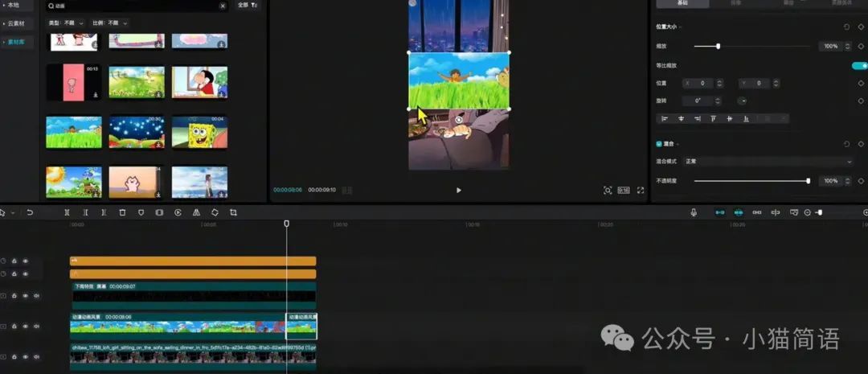This screenshot has height=374, width=868.
Task: Lock the rain effect video track
Action: point(14,296)
